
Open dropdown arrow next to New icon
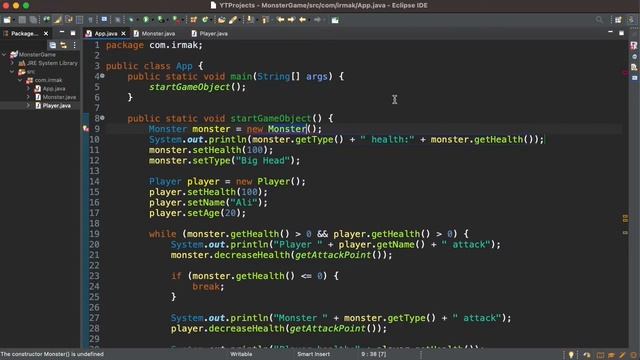click(14, 20)
